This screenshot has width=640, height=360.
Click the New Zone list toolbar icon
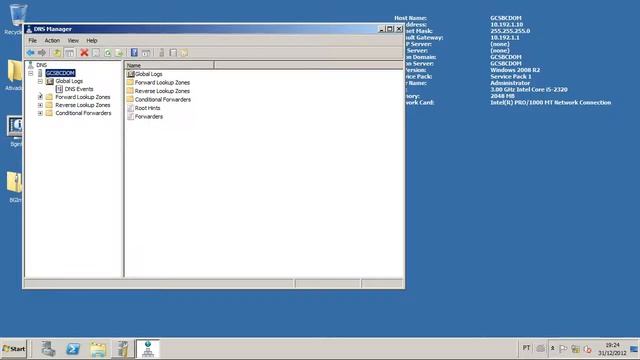coord(173,53)
